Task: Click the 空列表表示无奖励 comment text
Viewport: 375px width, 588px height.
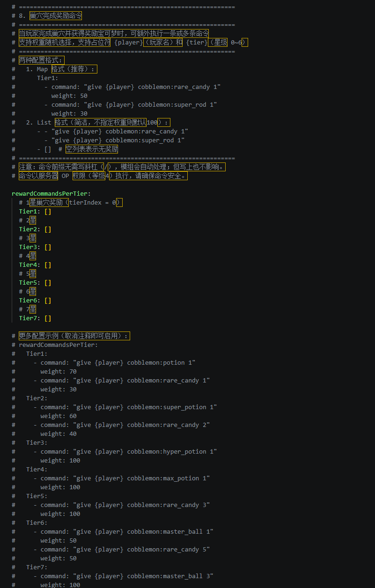Action: [x=91, y=149]
